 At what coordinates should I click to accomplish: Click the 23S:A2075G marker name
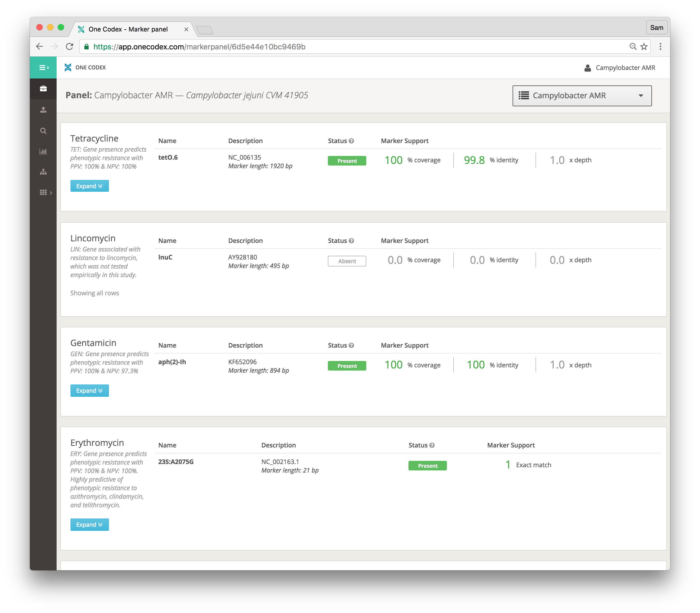pyautogui.click(x=176, y=462)
